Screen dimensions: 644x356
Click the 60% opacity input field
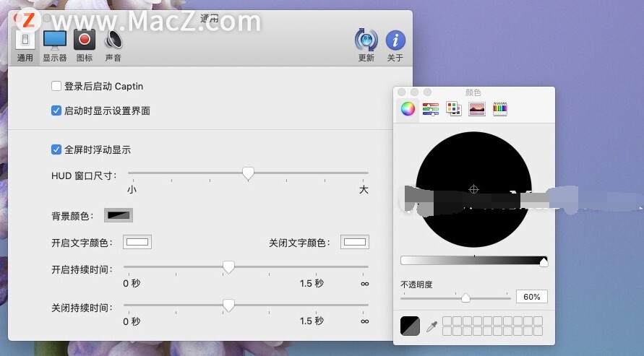(531, 297)
